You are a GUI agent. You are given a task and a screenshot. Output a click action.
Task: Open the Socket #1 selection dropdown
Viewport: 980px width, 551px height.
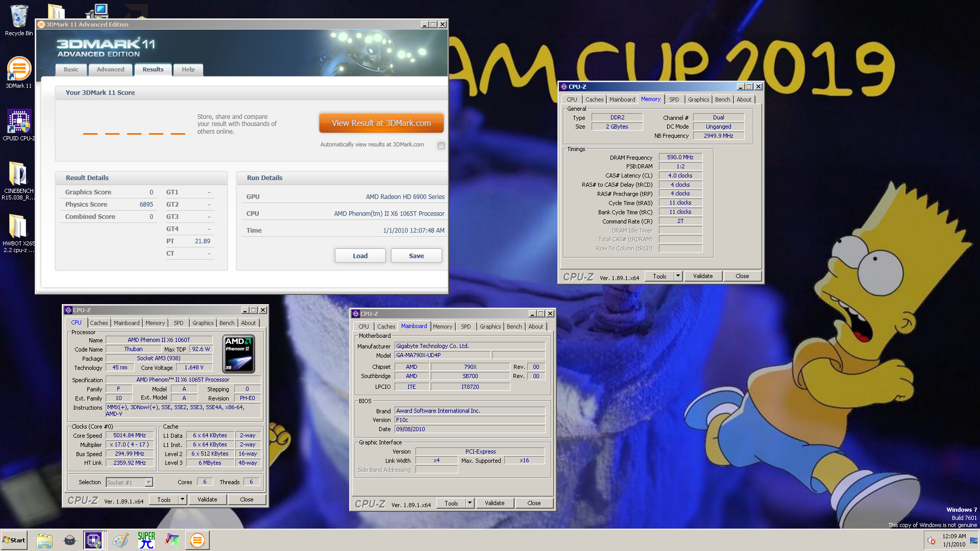tap(149, 482)
